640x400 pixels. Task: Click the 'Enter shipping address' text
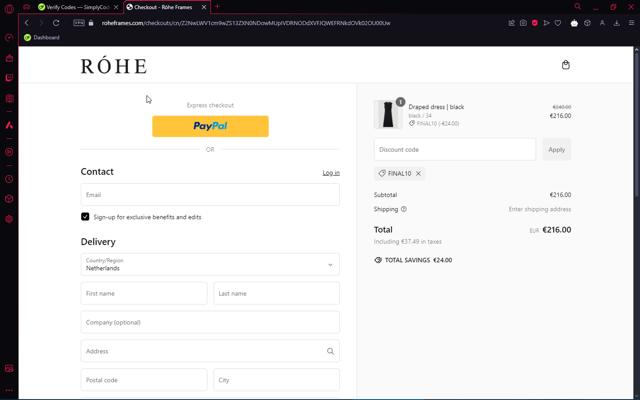(540, 209)
